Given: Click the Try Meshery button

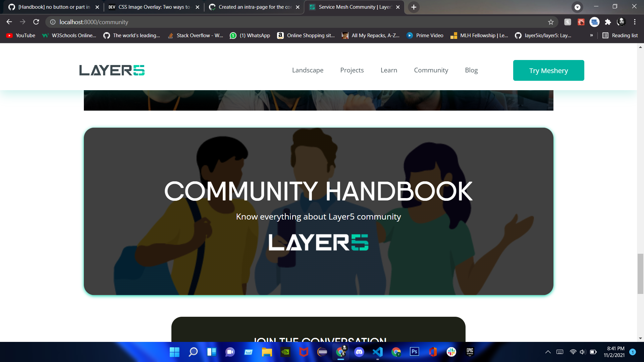Looking at the screenshot, I should tap(548, 70).
